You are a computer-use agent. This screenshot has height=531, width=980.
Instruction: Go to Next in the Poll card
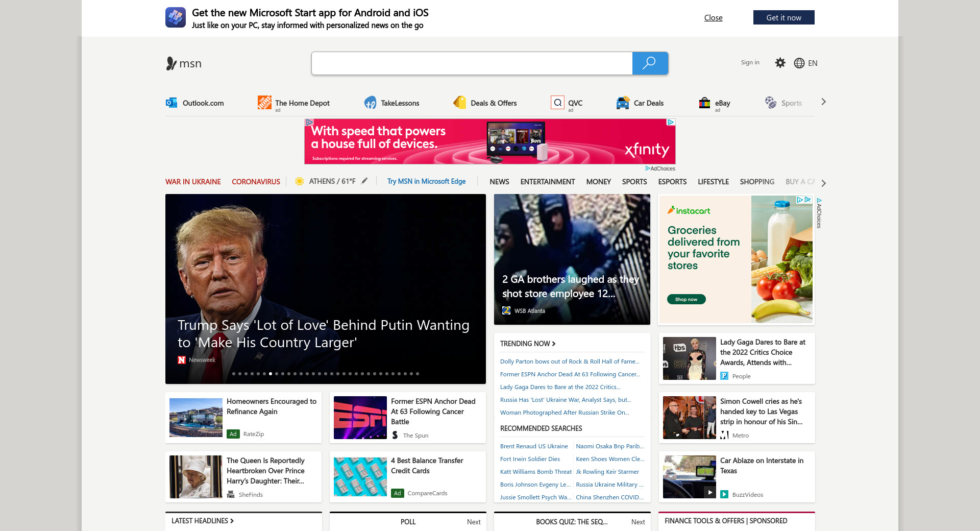474,522
